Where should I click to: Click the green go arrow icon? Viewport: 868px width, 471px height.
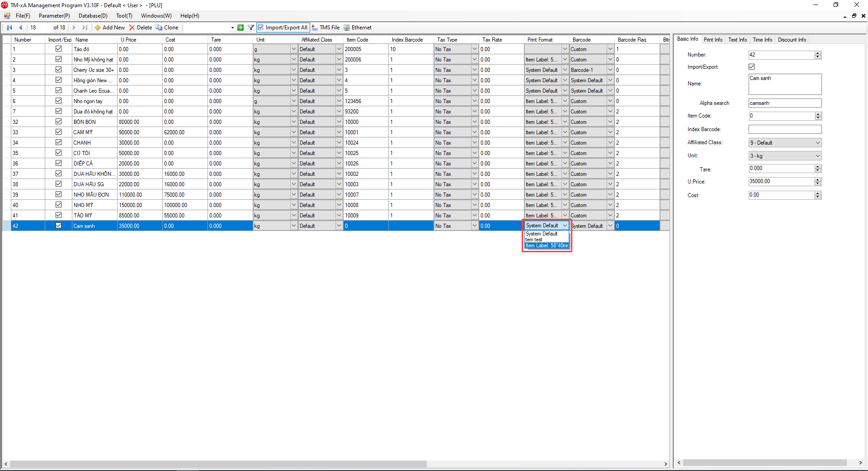click(241, 28)
